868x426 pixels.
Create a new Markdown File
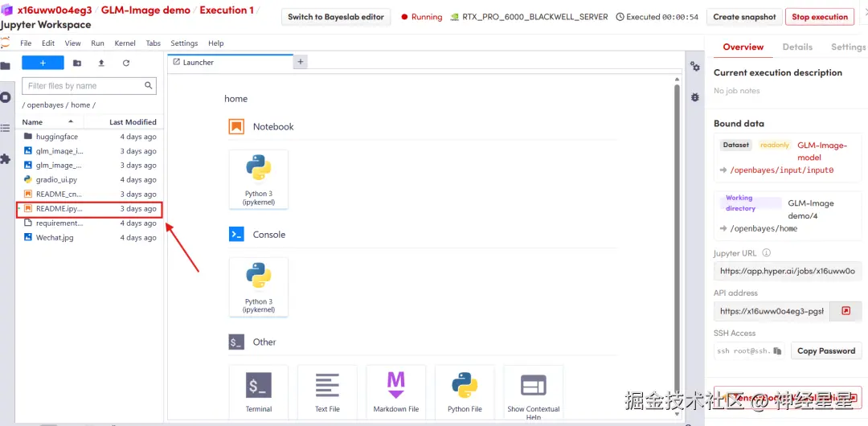pyautogui.click(x=395, y=391)
